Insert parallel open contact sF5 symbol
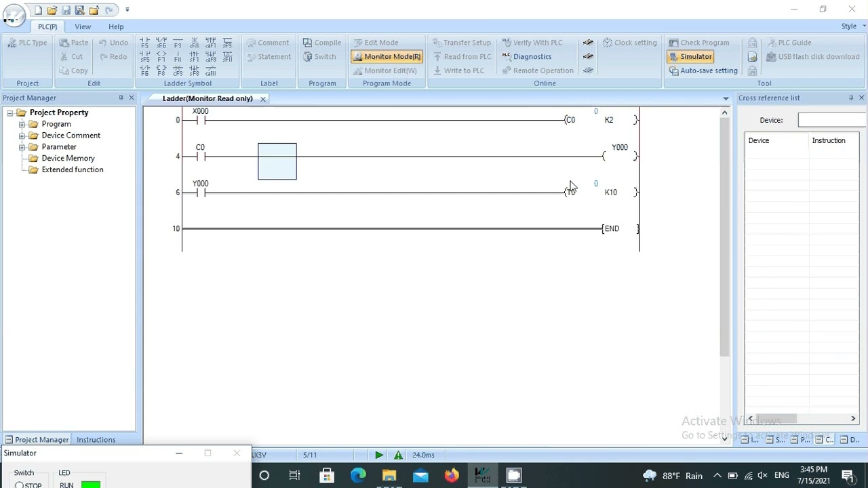Viewport: 868px width, 488px height. 144,57
